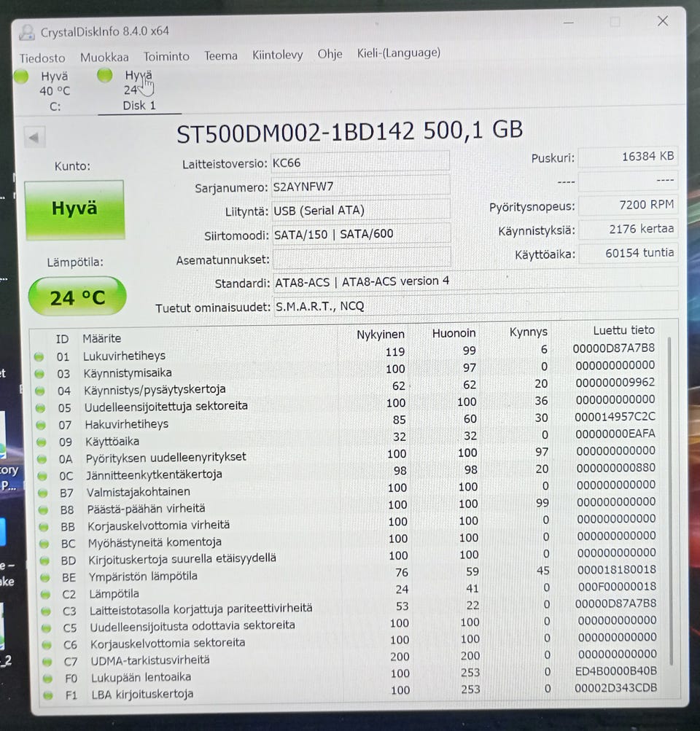
Task: Click the status dot for row B8 Päästä-päähän virheitä
Action: (43, 510)
